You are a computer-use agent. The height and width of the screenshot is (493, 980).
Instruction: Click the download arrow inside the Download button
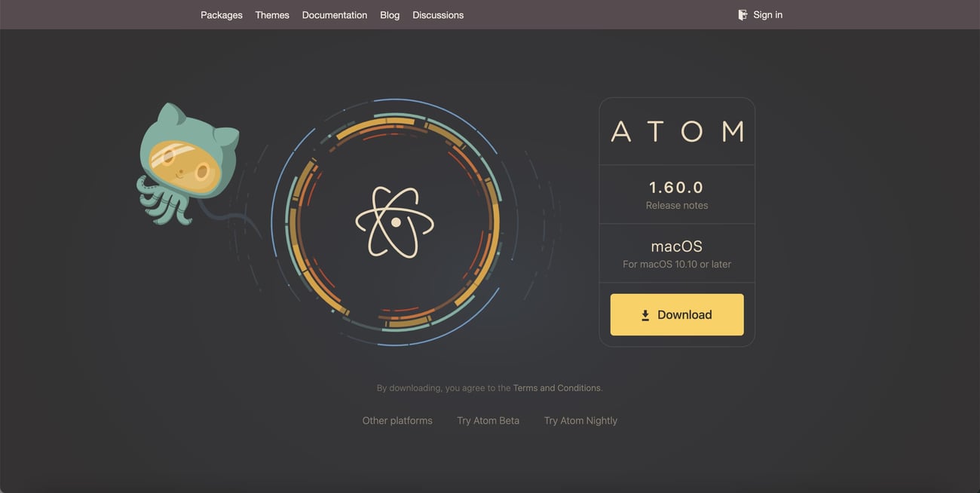coord(645,314)
